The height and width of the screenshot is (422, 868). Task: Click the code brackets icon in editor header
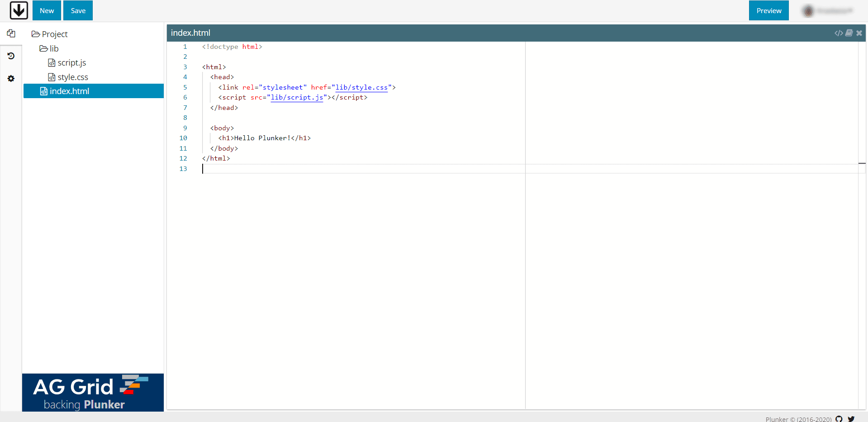coord(839,33)
